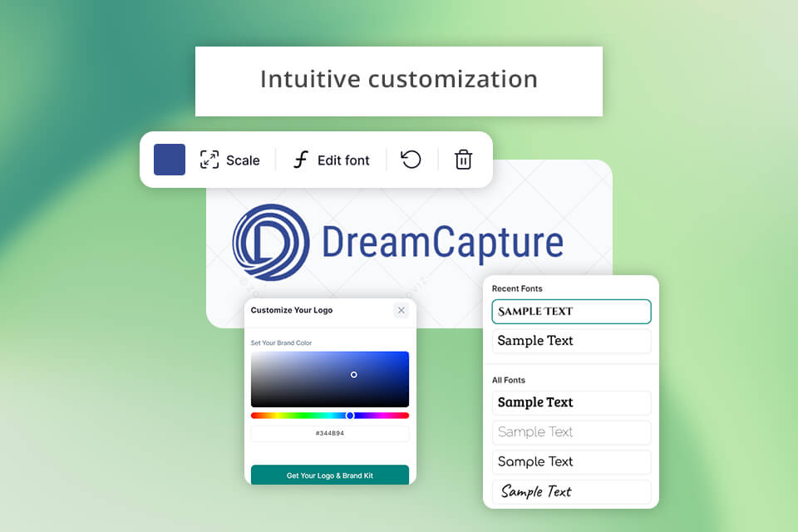Select the Scale icon

209,160
